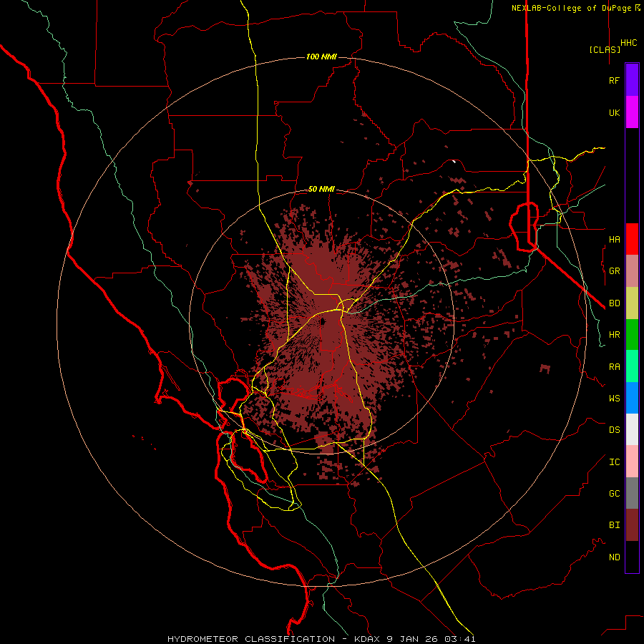Viewport: 644px width, 644px height.
Task: Click the 50 NMI range ring label
Action: pyautogui.click(x=321, y=189)
